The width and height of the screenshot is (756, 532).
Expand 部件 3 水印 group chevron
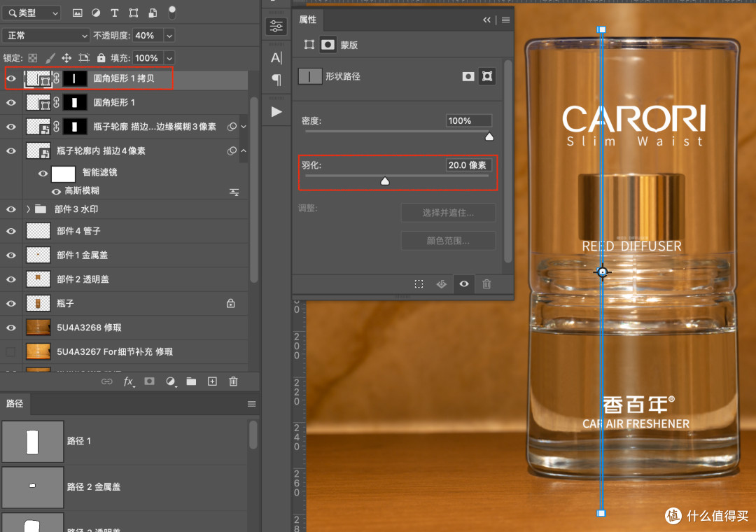28,209
